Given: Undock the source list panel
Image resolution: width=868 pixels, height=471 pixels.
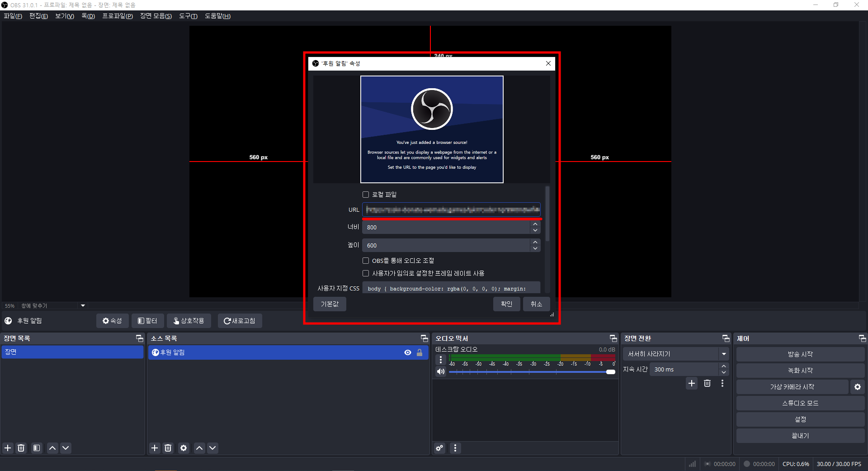Looking at the screenshot, I should tap(424, 338).
